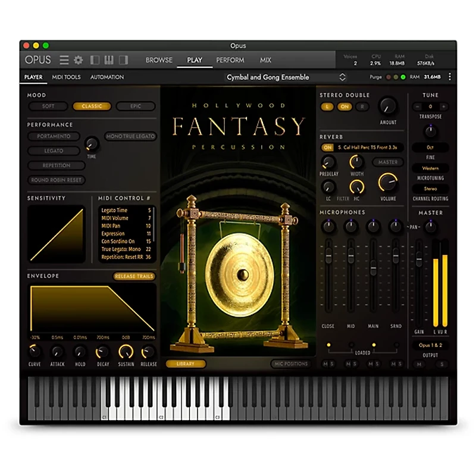Open the Opus 1 & 2 output dropdown
The width and height of the screenshot is (476, 476).
point(430,345)
